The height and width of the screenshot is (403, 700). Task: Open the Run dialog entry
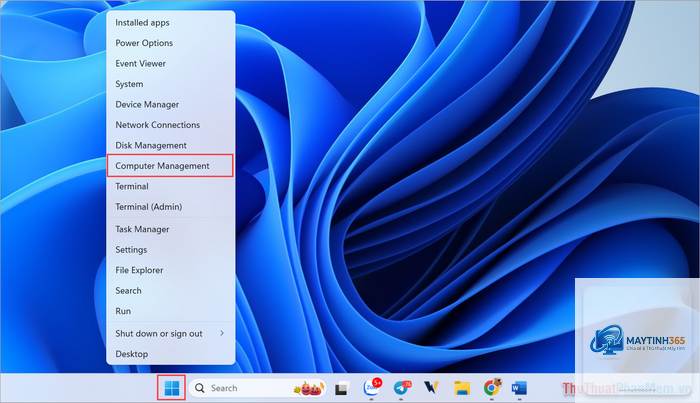tap(171, 312)
